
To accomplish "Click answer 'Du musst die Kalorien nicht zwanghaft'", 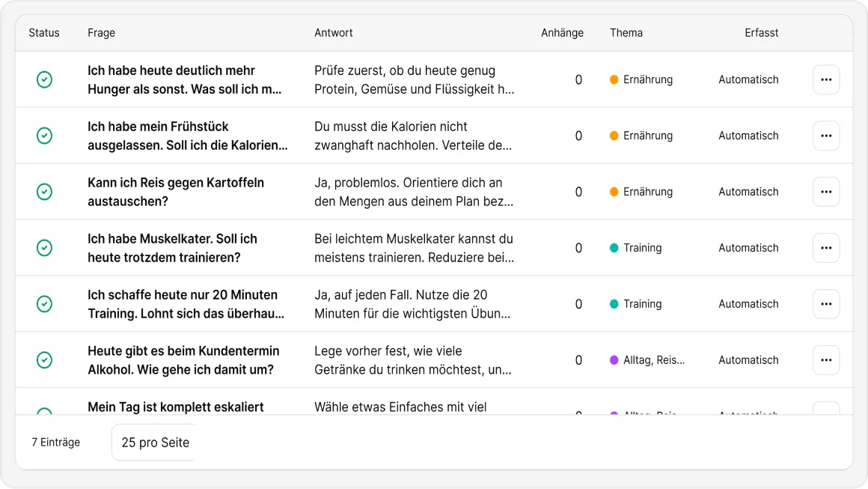I will [413, 136].
